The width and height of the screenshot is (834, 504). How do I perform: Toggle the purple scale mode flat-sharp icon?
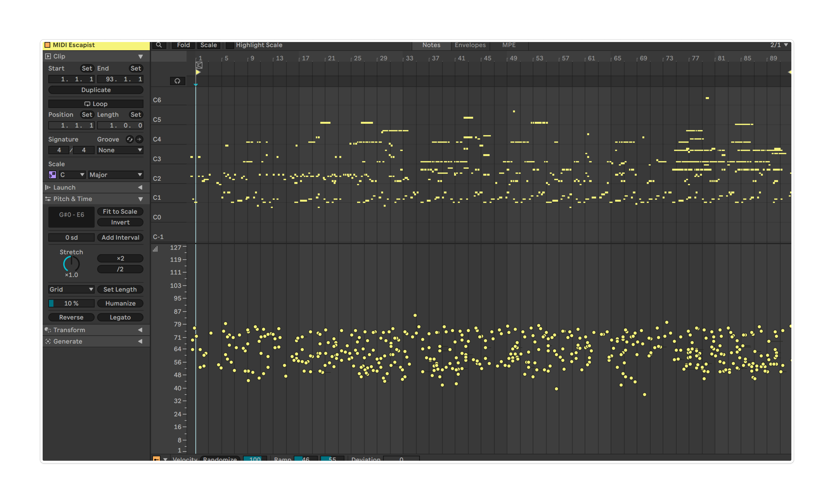pyautogui.click(x=52, y=175)
